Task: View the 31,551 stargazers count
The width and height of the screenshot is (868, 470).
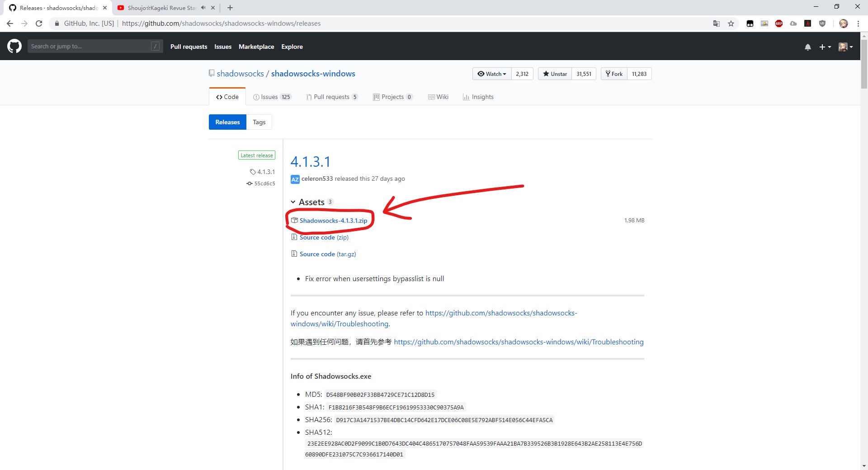Action: [584, 74]
